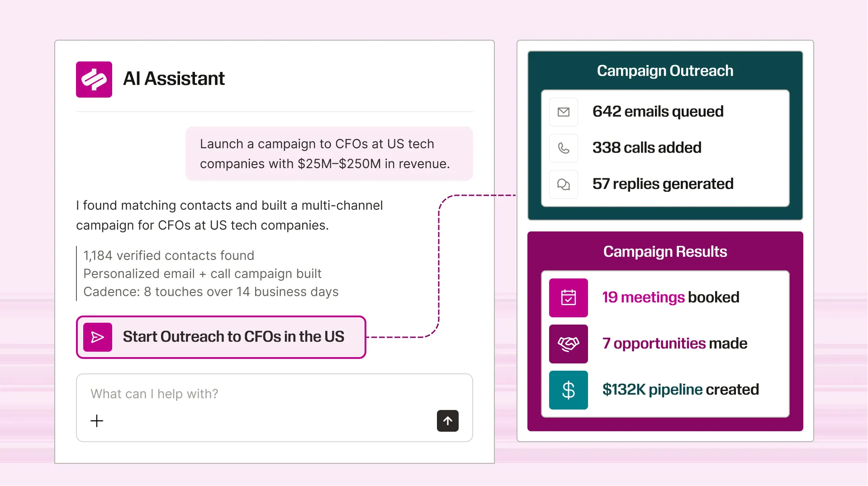The height and width of the screenshot is (486, 868).
Task: Click the 642 emails queued row
Action: 658,112
